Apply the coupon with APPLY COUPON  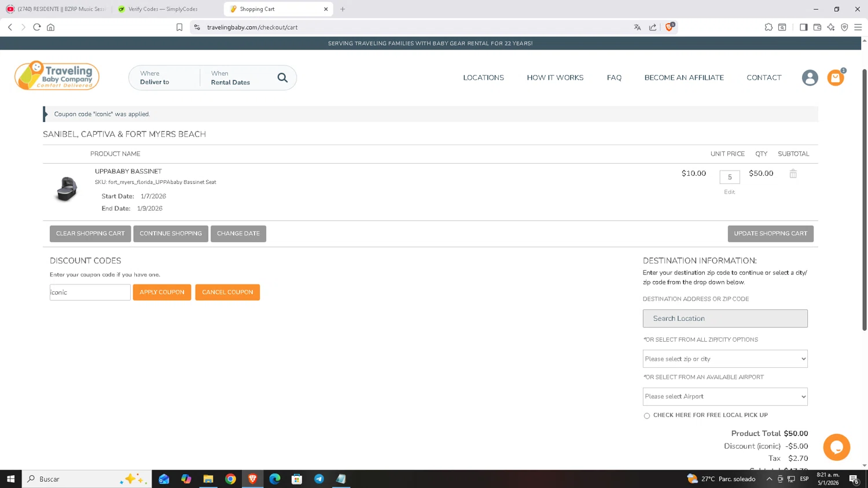[162, 292]
